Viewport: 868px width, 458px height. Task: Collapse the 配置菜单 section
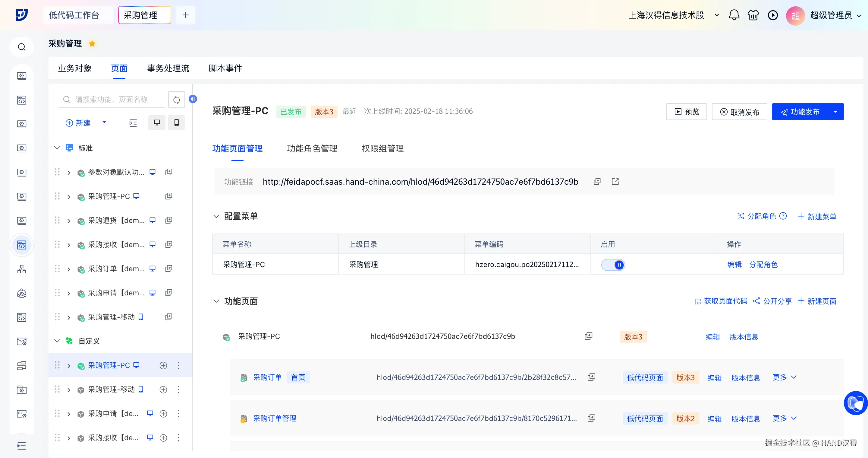click(x=216, y=216)
